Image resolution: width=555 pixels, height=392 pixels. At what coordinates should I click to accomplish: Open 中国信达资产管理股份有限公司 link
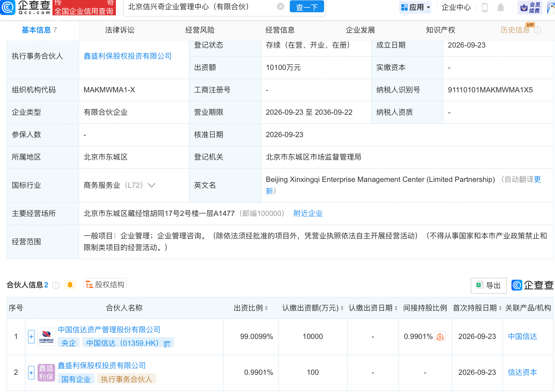click(109, 330)
